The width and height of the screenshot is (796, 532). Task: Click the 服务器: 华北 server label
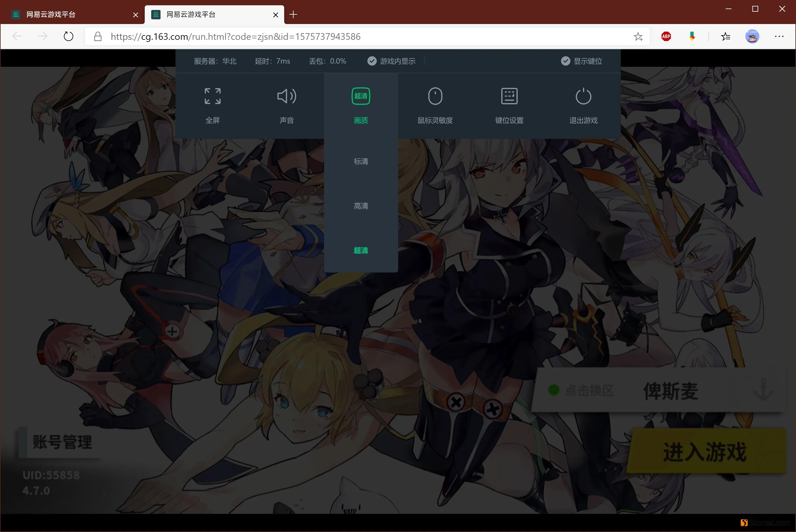215,61
